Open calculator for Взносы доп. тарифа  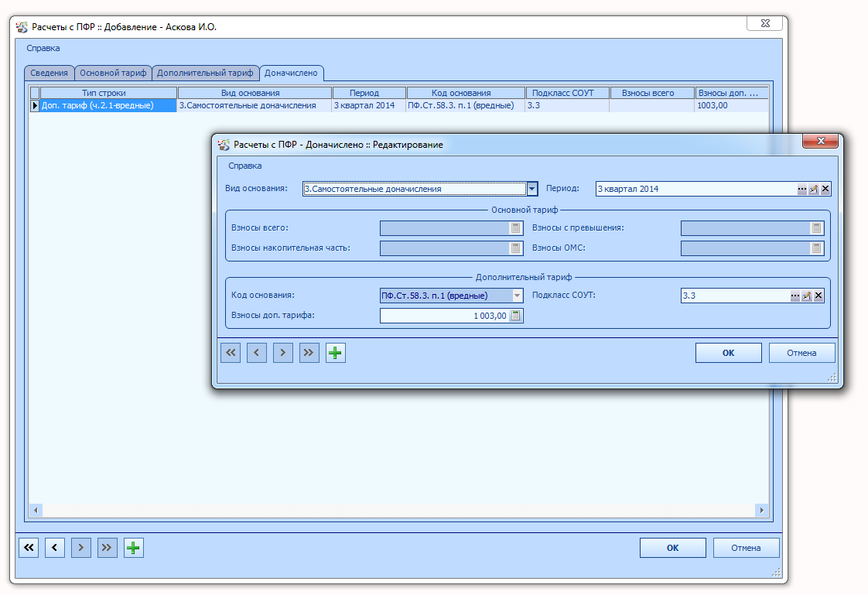click(515, 316)
